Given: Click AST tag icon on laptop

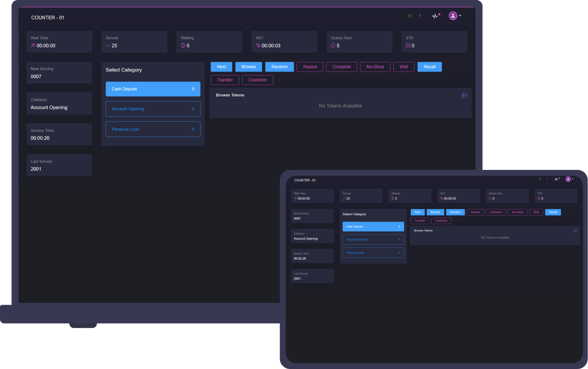Looking at the screenshot, I should point(258,45).
